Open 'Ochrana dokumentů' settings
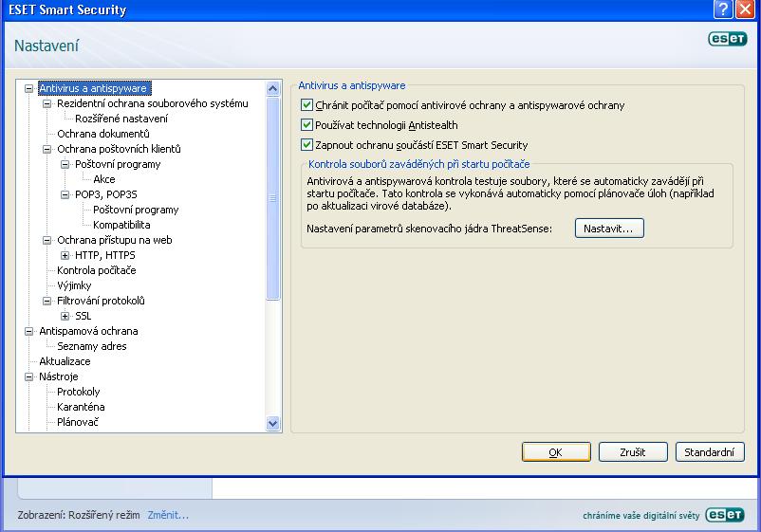Viewport: 761px width, 532px height. tap(103, 134)
